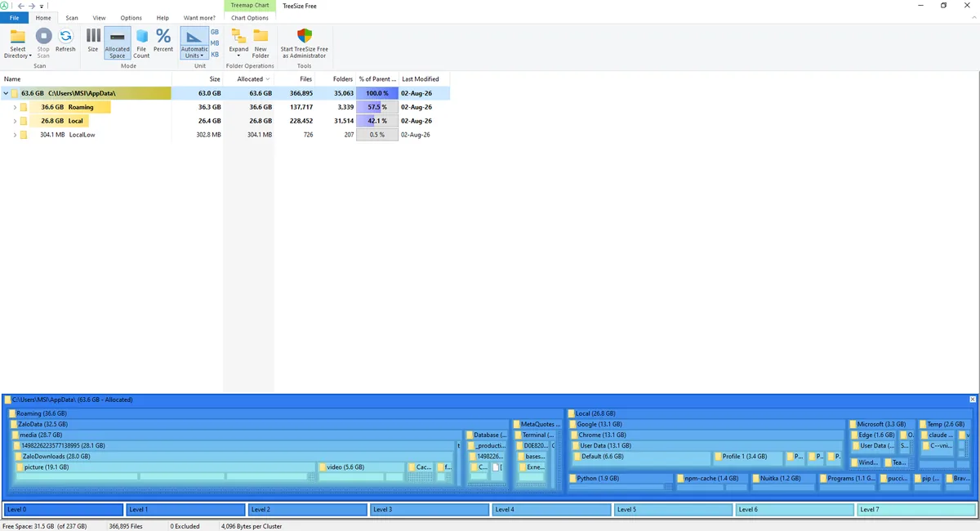Switch to the Home ribbon tab
Screen dimensions: 980x531
click(43, 17)
